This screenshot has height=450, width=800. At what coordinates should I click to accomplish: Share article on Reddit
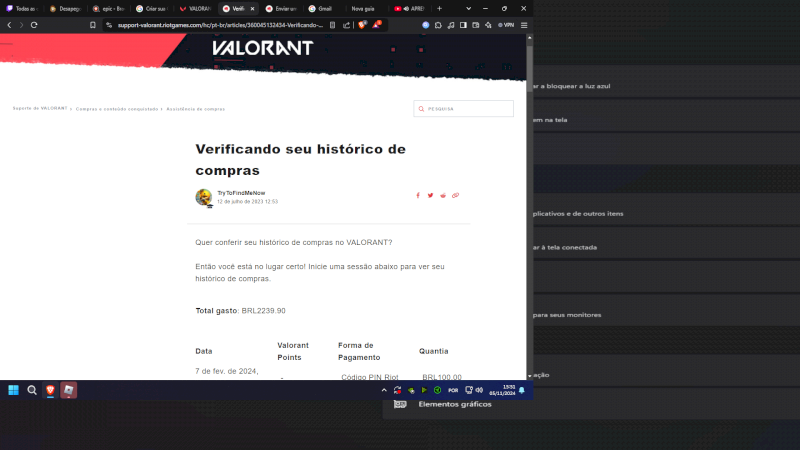point(443,195)
